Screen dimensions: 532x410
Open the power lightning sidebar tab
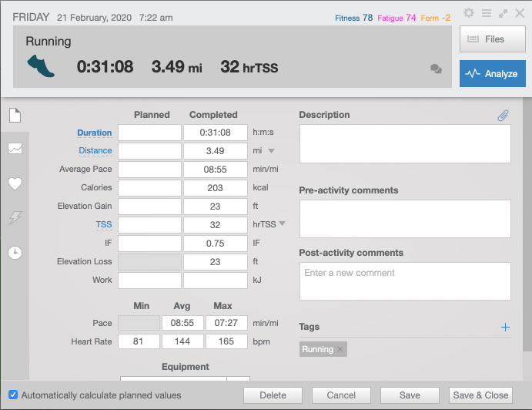15,218
